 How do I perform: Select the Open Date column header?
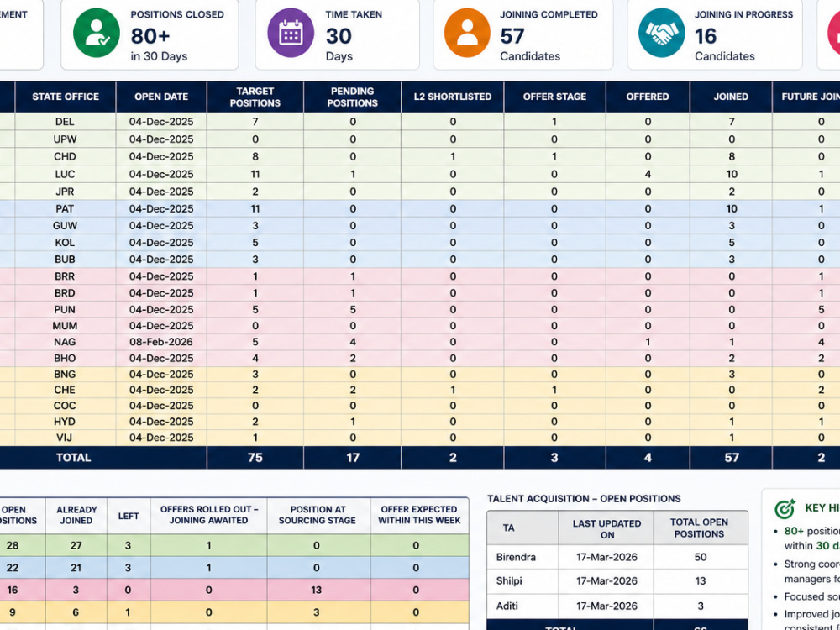[x=161, y=97]
